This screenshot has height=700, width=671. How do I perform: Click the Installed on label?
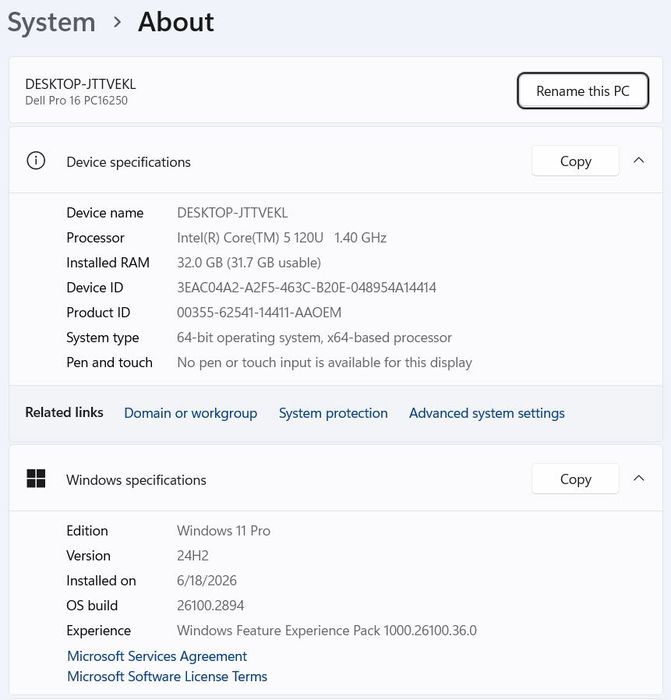click(x=101, y=580)
